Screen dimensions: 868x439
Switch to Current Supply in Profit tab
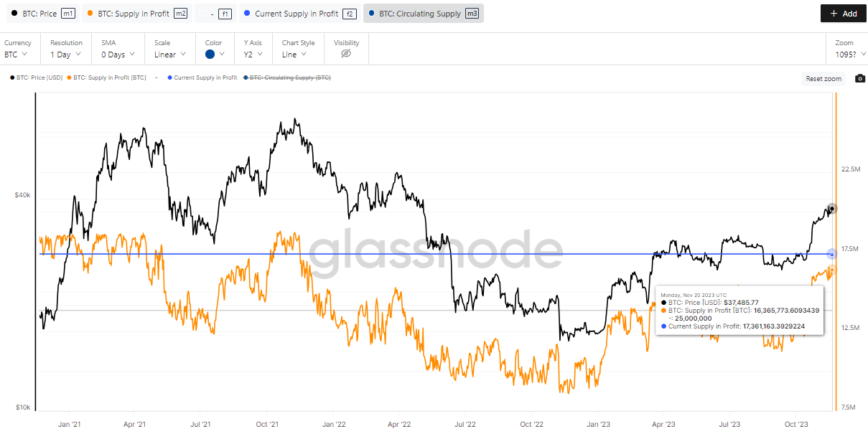point(296,14)
